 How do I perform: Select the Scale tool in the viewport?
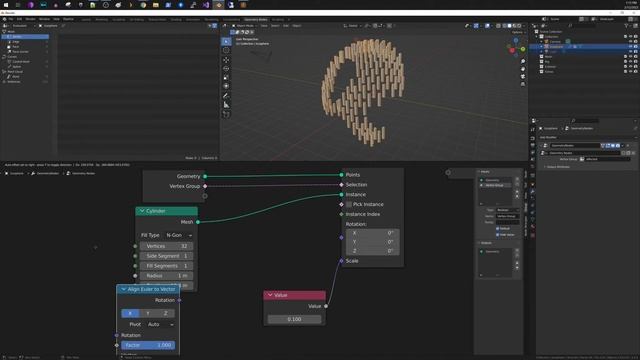coord(226,78)
